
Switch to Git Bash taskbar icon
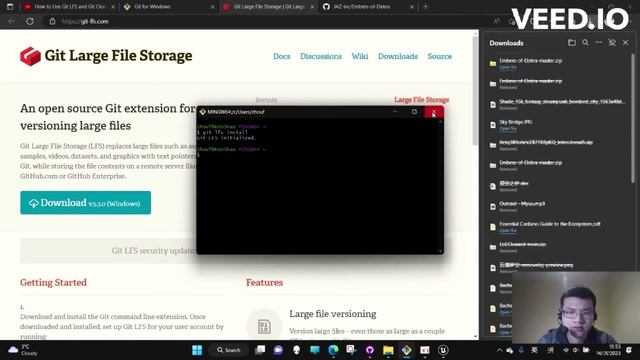pyautogui.click(x=407, y=350)
